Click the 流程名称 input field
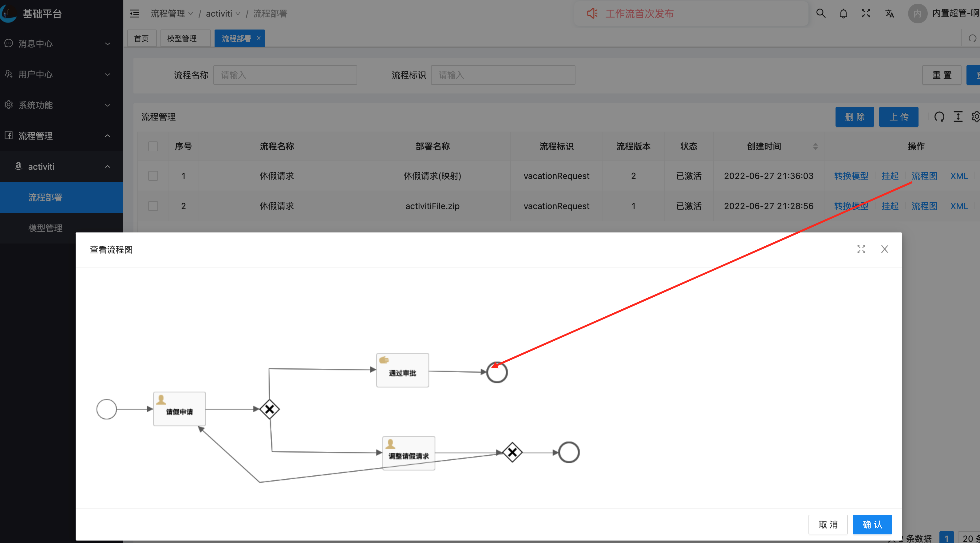The image size is (980, 543). coord(285,75)
